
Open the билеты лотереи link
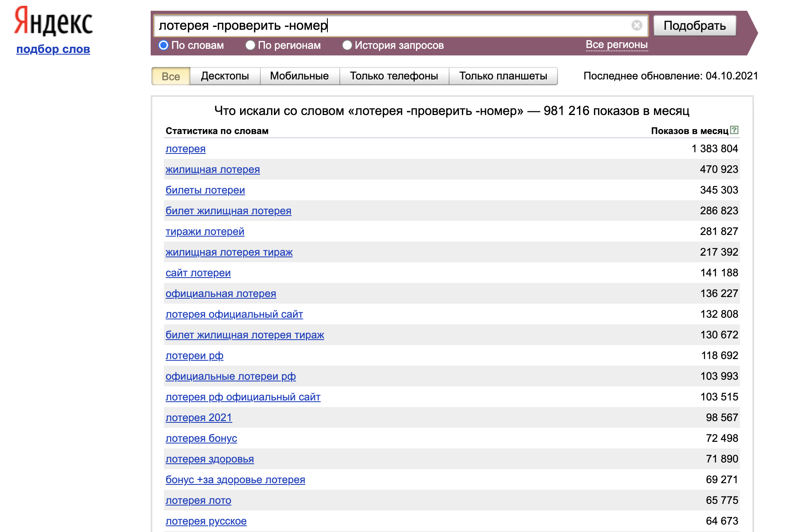[205, 190]
